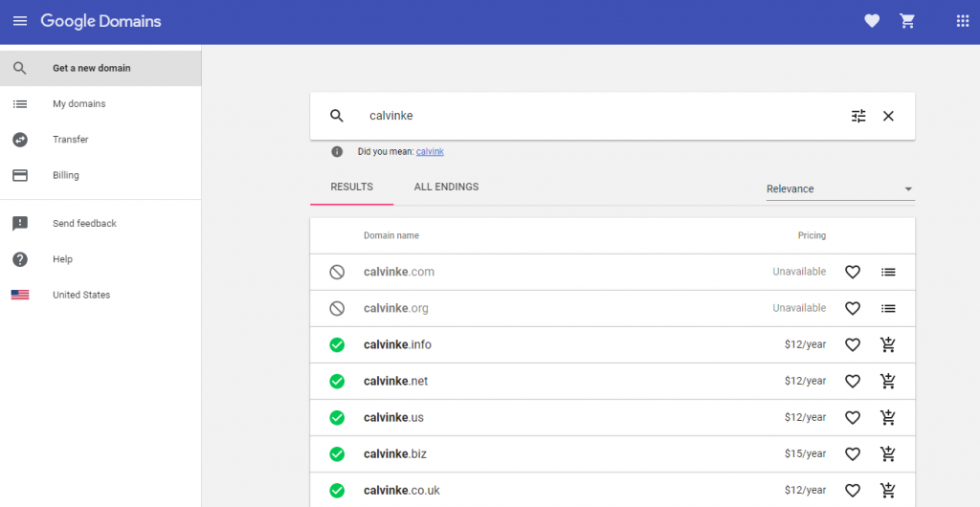Favorite calvinke.biz with heart icon

point(853,454)
